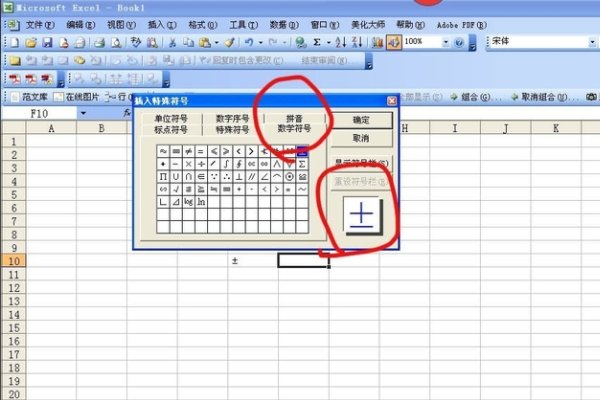Pick the ∫ integral symbol

coord(226,164)
